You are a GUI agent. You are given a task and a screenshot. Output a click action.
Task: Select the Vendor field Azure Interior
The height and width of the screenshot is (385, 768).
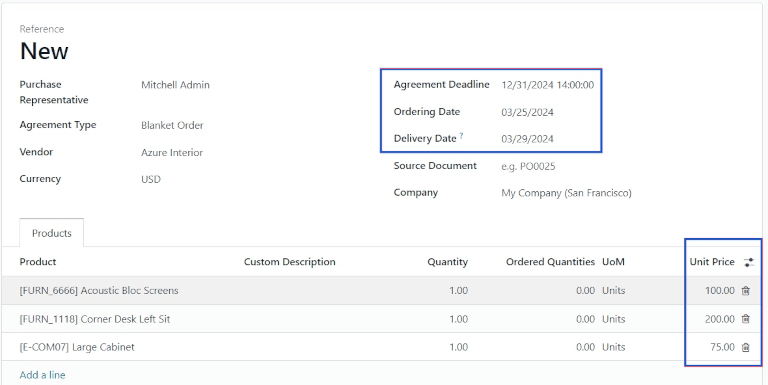[172, 152]
